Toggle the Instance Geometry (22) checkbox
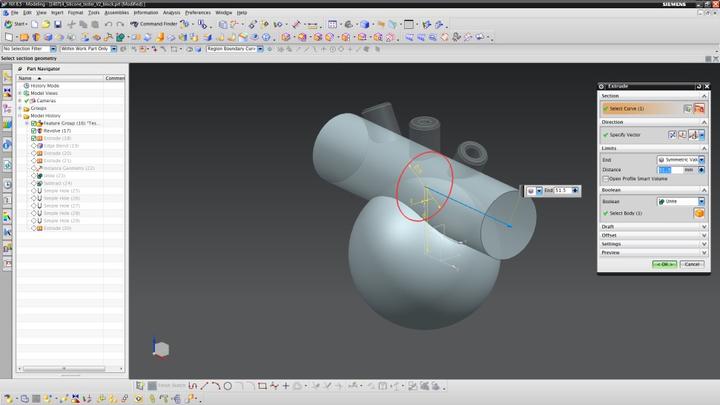Image resolution: width=720 pixels, height=405 pixels. [x=34, y=168]
